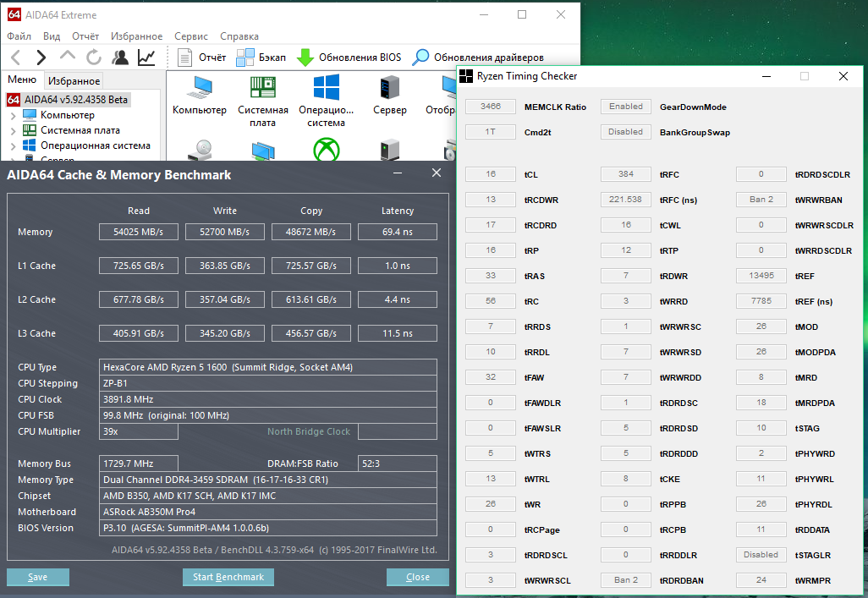Click the Back navigation arrow in AIDA64
The width and height of the screenshot is (868, 598).
pyautogui.click(x=16, y=58)
